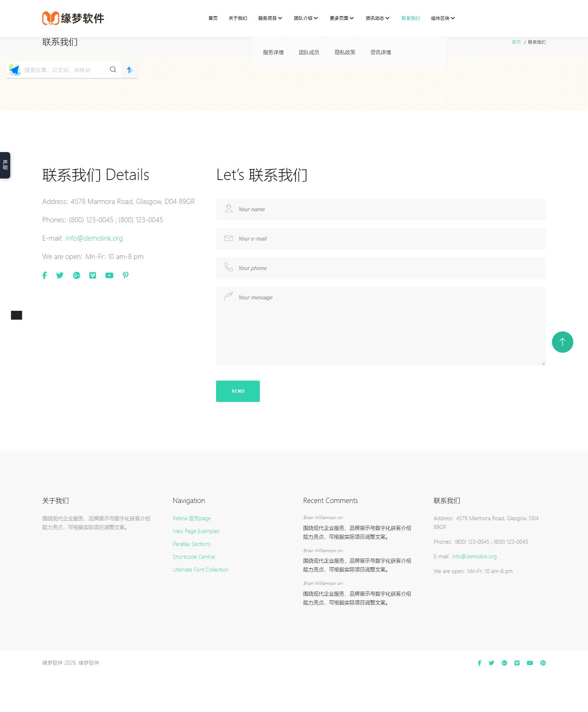The image size is (588, 712).
Task: Click the "4578 Marmora Road, Glasgow, D04 89GR" address
Action: [x=133, y=201]
